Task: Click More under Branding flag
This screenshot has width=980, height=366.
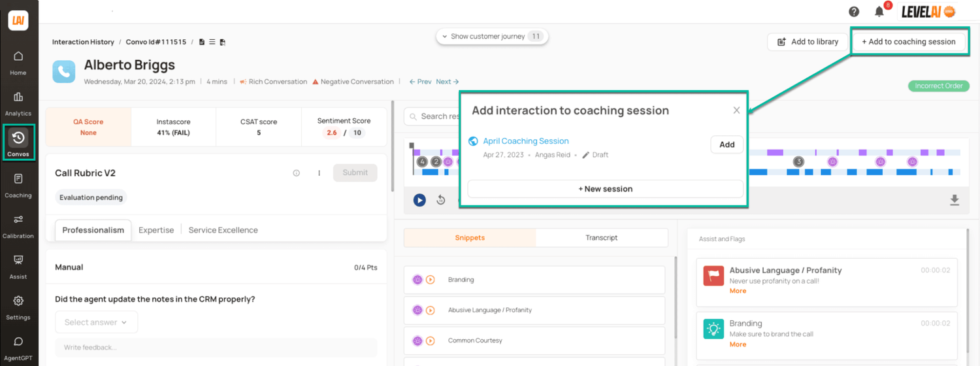Action: pyautogui.click(x=738, y=344)
